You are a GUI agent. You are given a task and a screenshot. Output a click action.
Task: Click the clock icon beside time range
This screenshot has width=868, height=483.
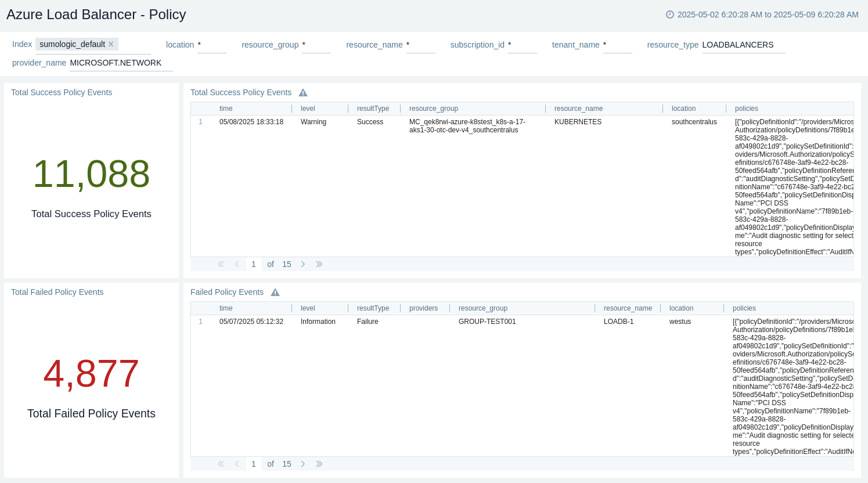[670, 15]
